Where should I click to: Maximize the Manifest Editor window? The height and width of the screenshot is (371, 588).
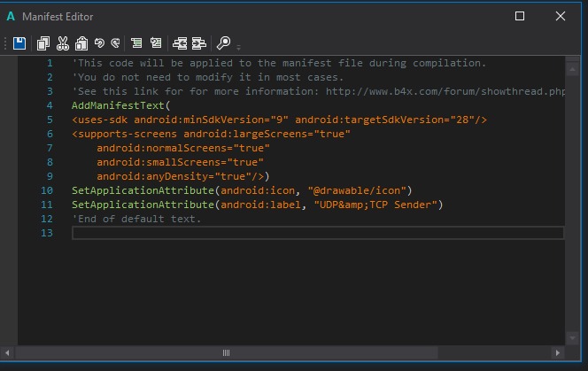click(520, 16)
